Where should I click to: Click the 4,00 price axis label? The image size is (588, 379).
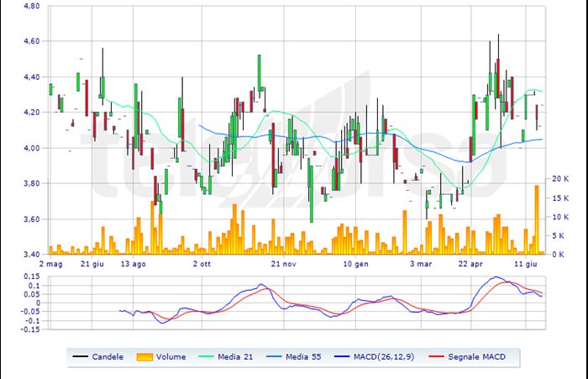32,148
